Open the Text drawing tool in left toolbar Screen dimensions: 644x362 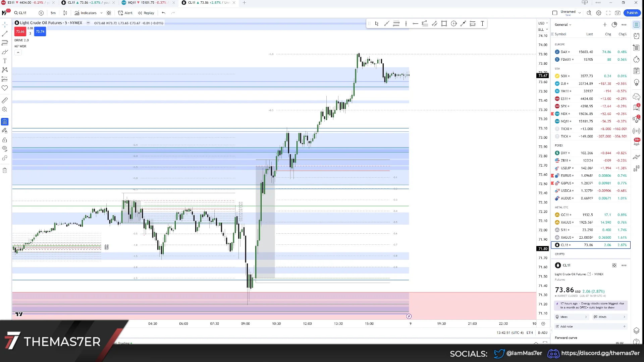[5, 61]
